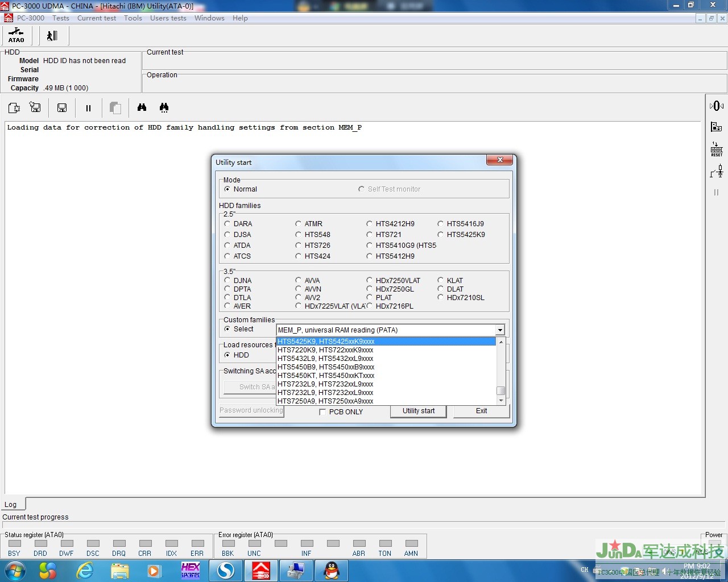728x582 pixels.
Task: Close the Utility start dialog
Action: pyautogui.click(x=500, y=160)
